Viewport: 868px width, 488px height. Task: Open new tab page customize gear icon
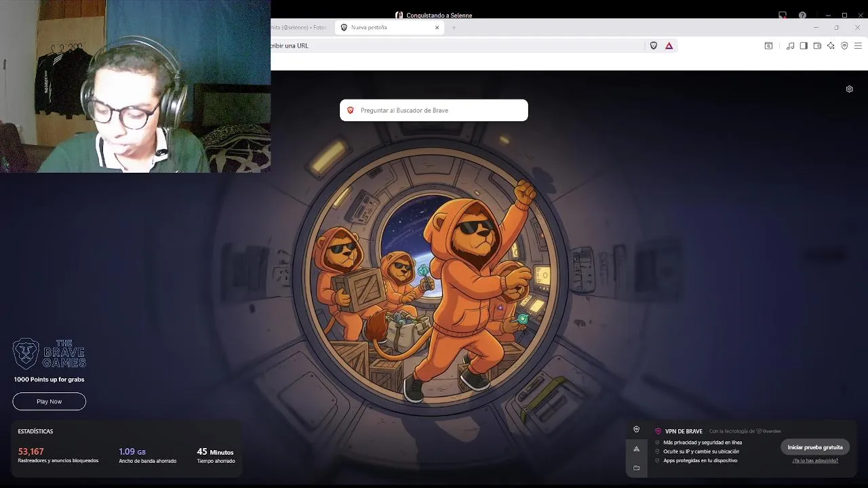(x=849, y=89)
